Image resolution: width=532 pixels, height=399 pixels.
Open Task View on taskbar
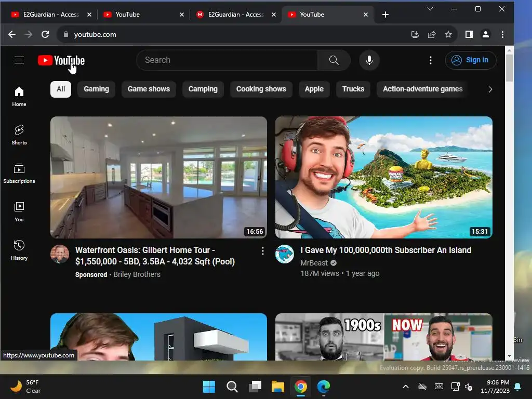click(x=255, y=387)
